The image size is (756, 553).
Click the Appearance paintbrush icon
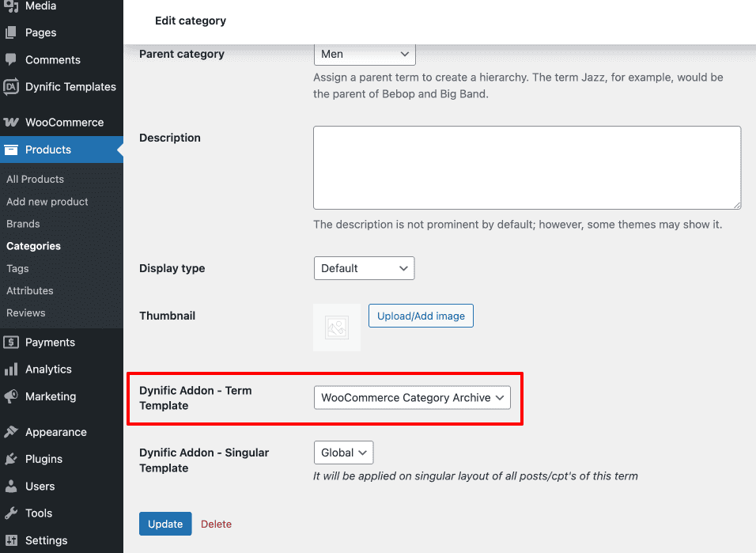tap(11, 432)
